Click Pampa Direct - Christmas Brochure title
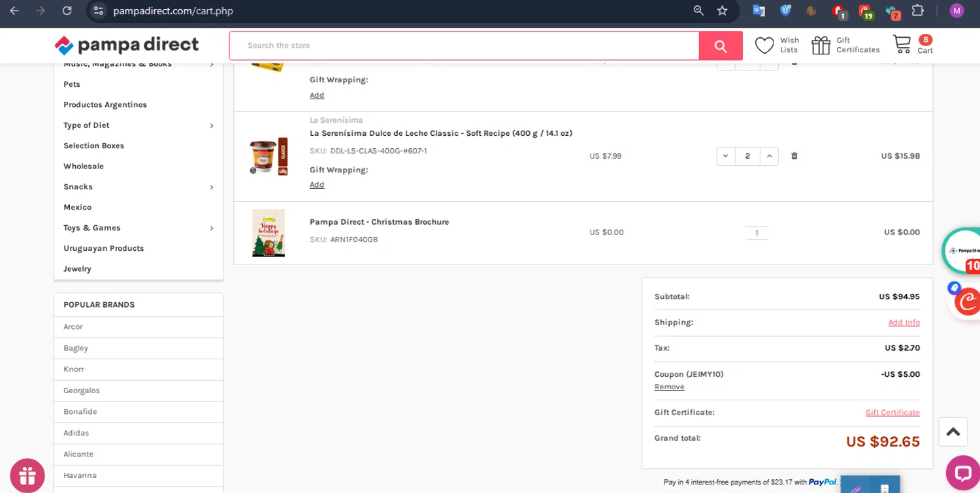 [x=379, y=222]
